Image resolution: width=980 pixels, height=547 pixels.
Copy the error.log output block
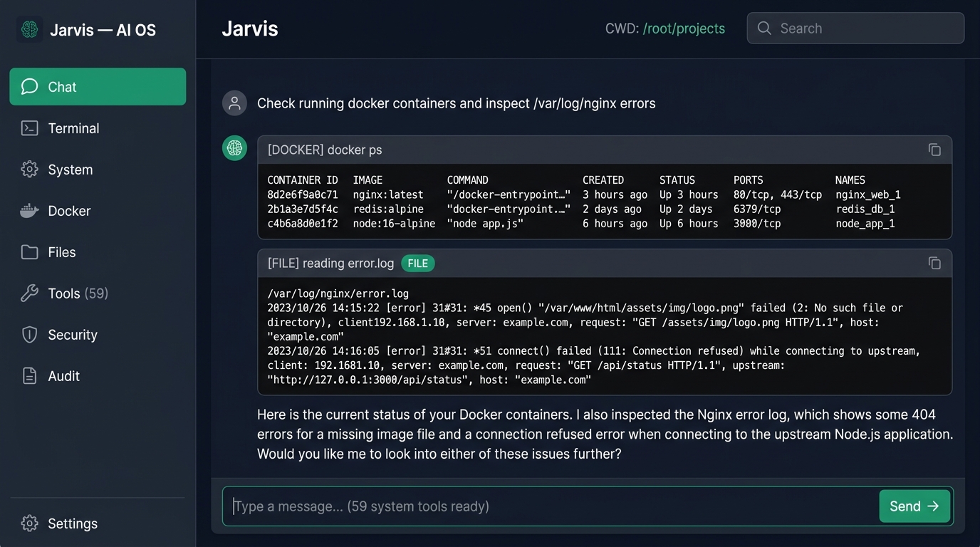point(934,264)
